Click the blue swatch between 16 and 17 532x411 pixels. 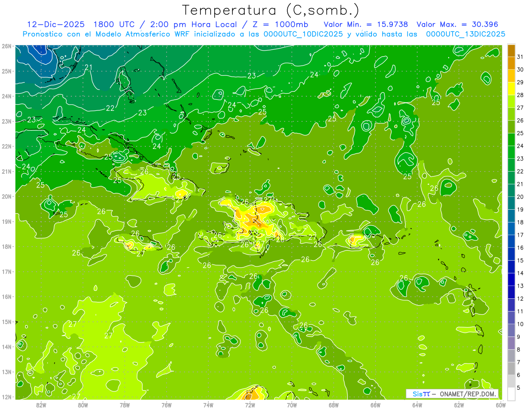(x=511, y=241)
